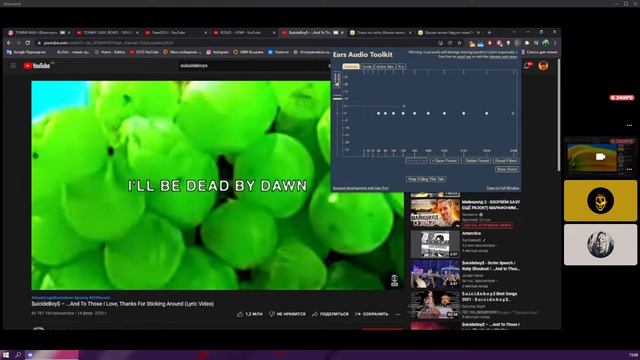Click the preset name input field
Image resolution: width=640 pixels, height=360 pixels.
coord(416,161)
